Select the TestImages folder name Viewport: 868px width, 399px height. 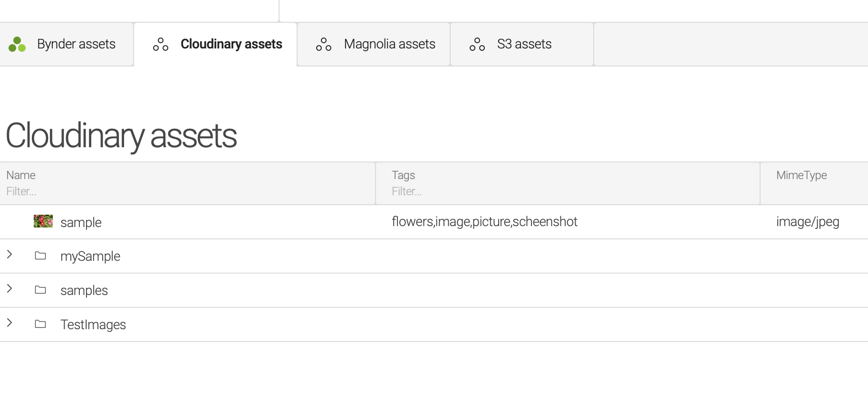pyautogui.click(x=93, y=324)
